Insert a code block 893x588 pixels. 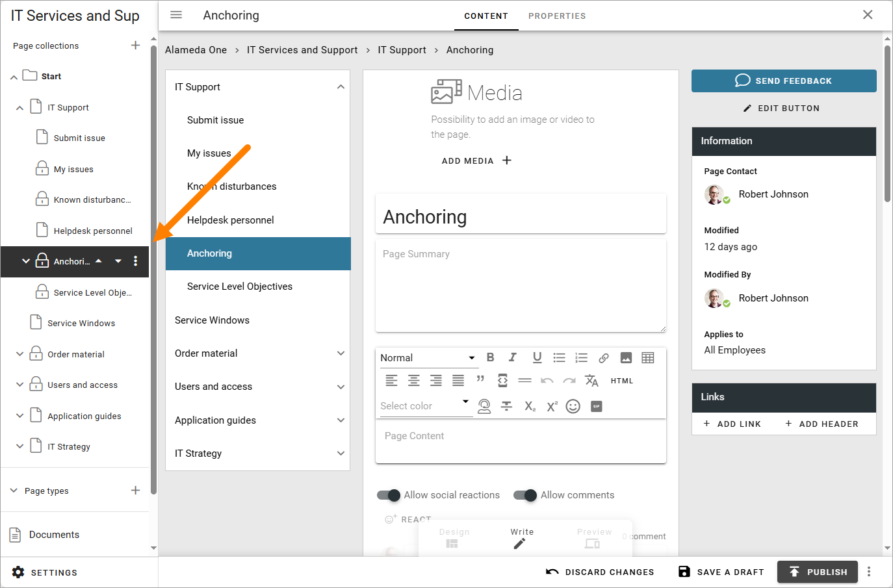502,381
